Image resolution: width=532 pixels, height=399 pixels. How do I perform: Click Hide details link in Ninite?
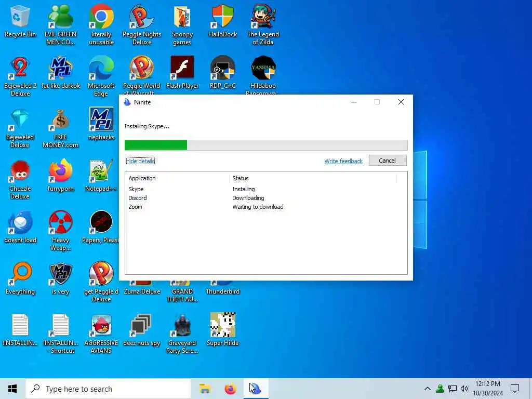(x=140, y=161)
